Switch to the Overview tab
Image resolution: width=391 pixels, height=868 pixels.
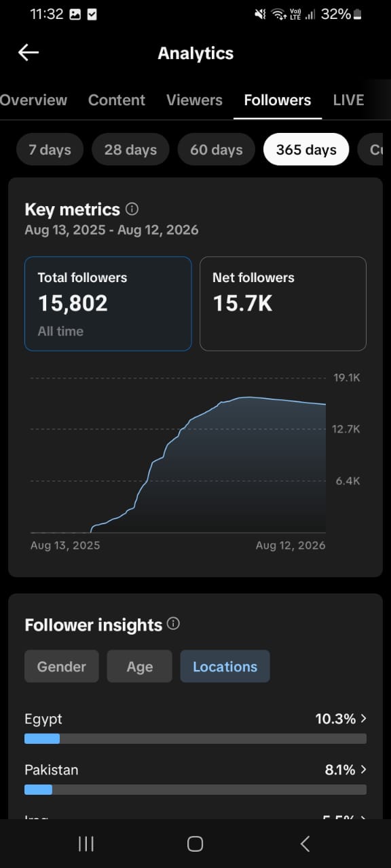(x=33, y=100)
